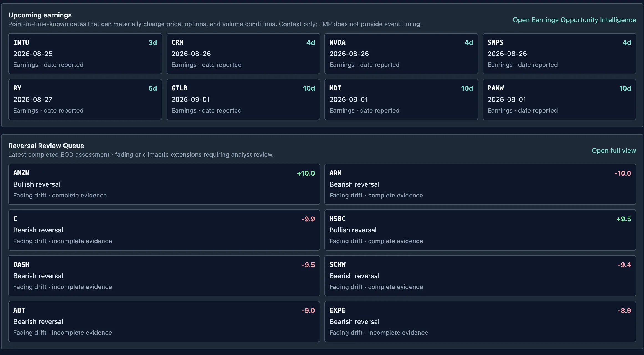Select the SNPS earnings card
The image size is (644, 355).
559,54
